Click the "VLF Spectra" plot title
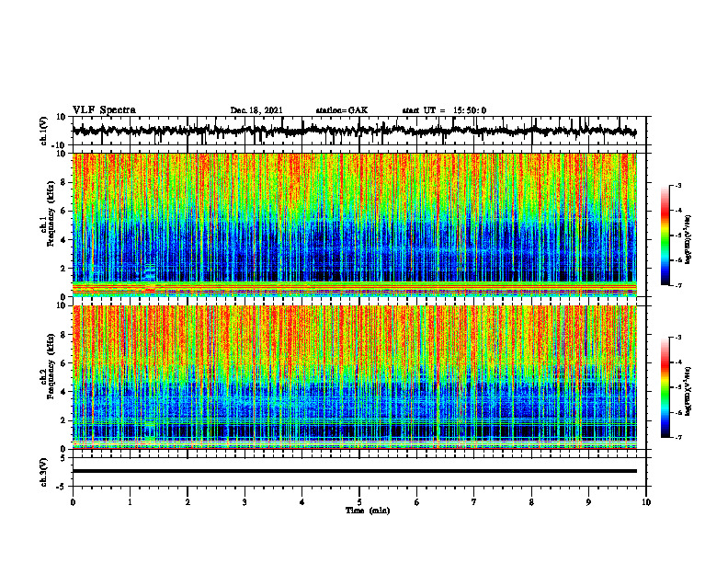This screenshot has height=563, width=728. 104,109
